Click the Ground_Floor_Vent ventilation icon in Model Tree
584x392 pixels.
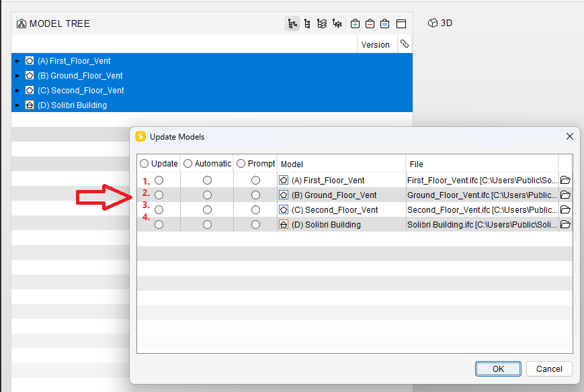[30, 75]
